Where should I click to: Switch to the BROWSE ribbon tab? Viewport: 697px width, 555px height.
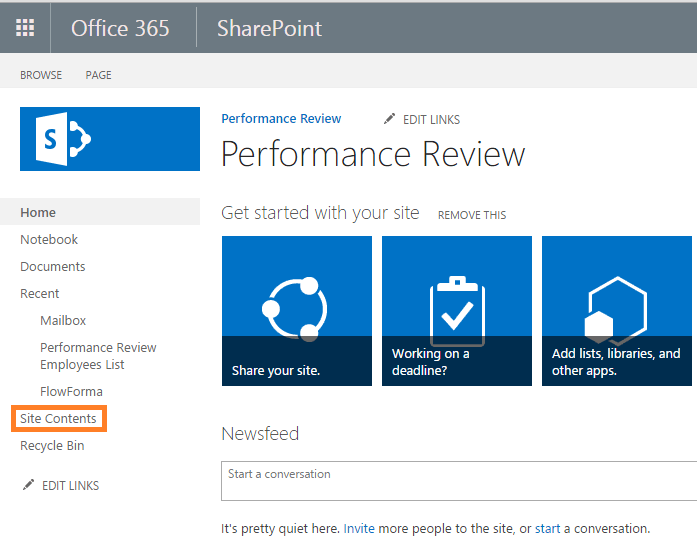[x=41, y=75]
